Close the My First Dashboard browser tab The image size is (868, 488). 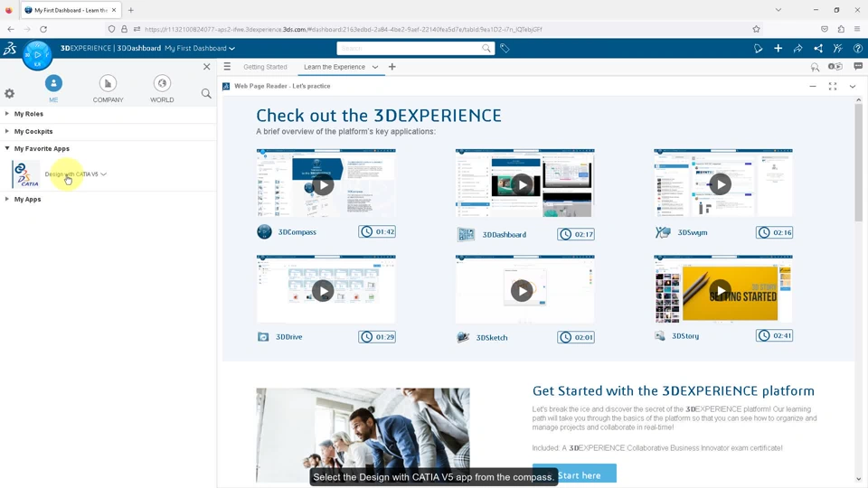pyautogui.click(x=114, y=10)
